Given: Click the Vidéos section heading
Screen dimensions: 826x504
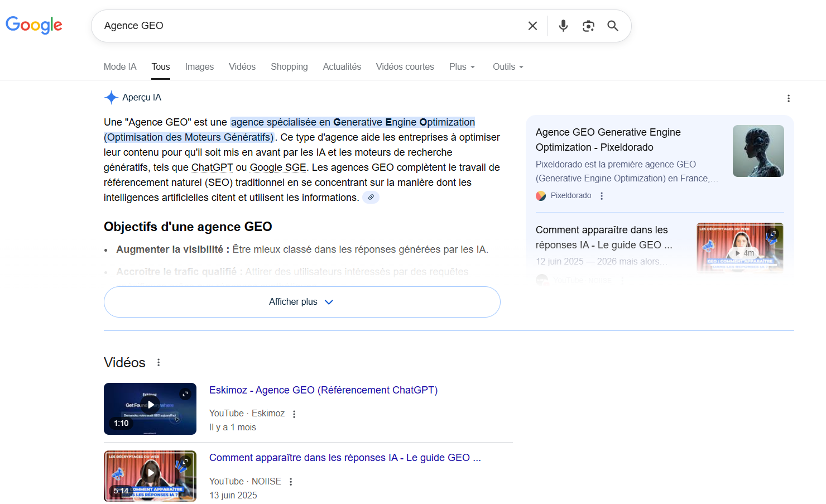Looking at the screenshot, I should (x=124, y=362).
